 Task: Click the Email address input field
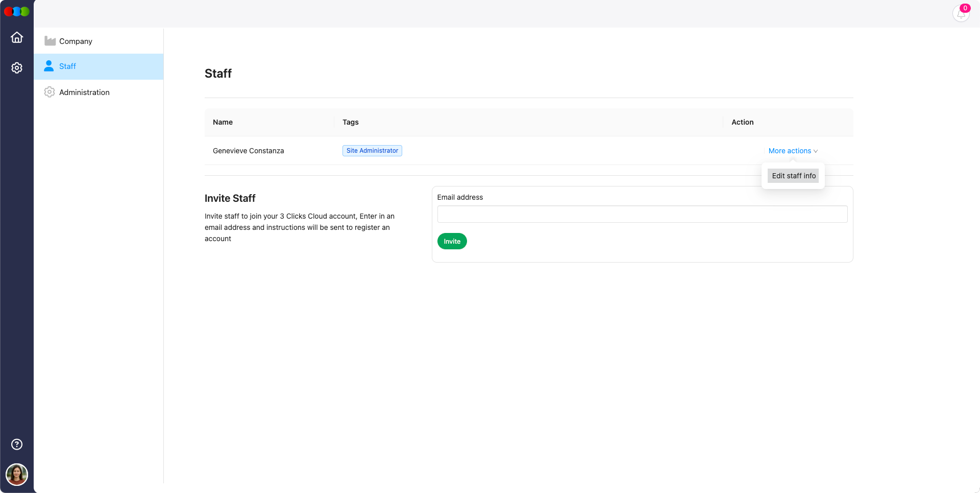click(x=642, y=214)
